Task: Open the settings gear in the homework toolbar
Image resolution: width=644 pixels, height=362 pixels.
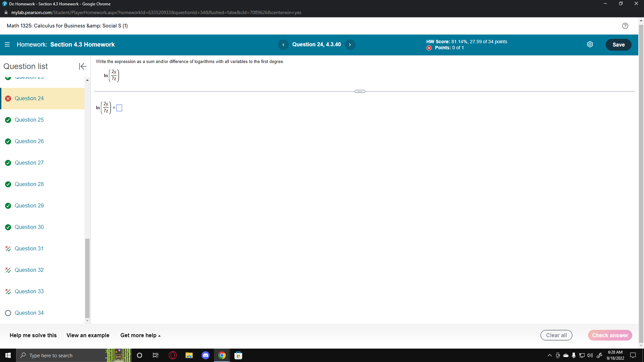Action: [590, 44]
